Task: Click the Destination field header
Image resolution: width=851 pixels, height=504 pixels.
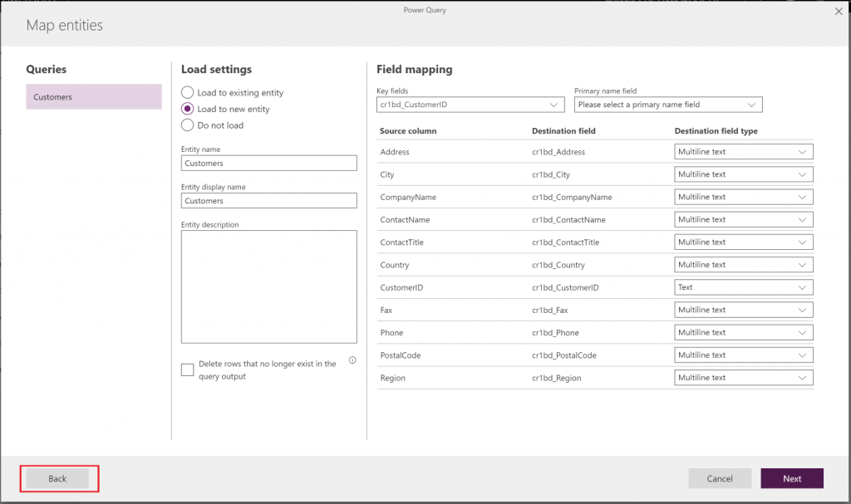Action: click(x=563, y=130)
